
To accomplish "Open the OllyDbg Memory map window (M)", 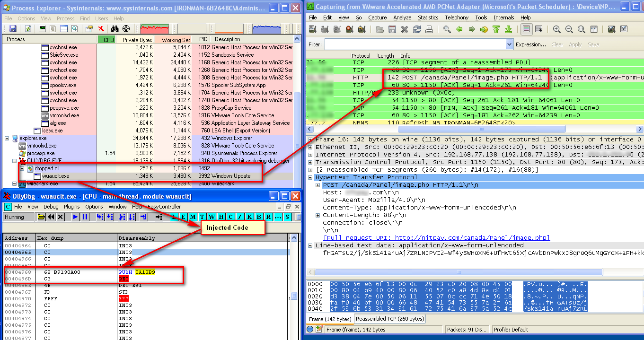I will (x=193, y=217).
